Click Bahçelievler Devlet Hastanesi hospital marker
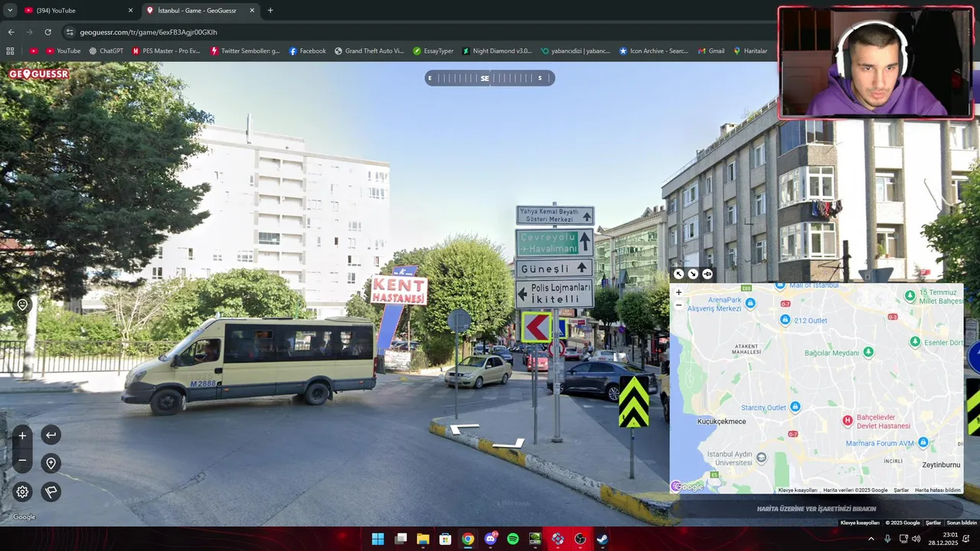Image resolution: width=980 pixels, height=551 pixels. click(x=848, y=420)
